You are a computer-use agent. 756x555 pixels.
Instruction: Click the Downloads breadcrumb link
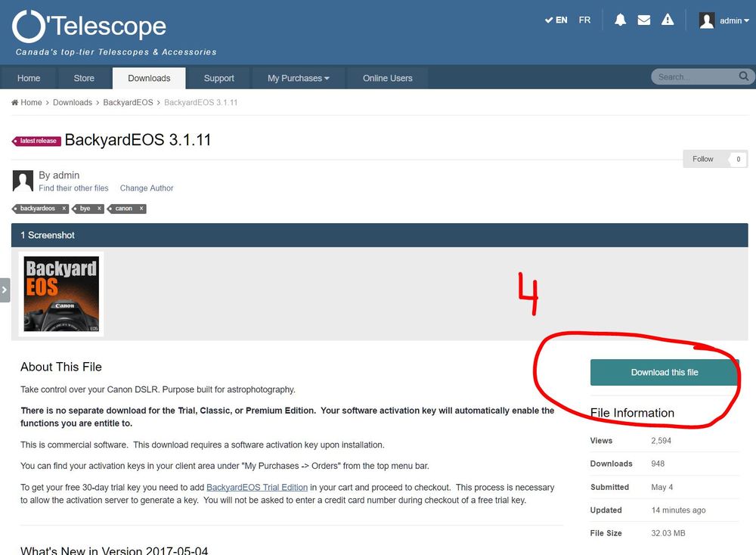click(73, 102)
